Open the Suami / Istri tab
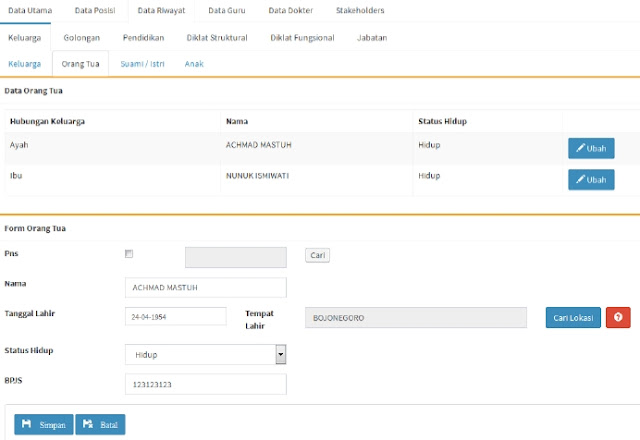 pyautogui.click(x=142, y=64)
